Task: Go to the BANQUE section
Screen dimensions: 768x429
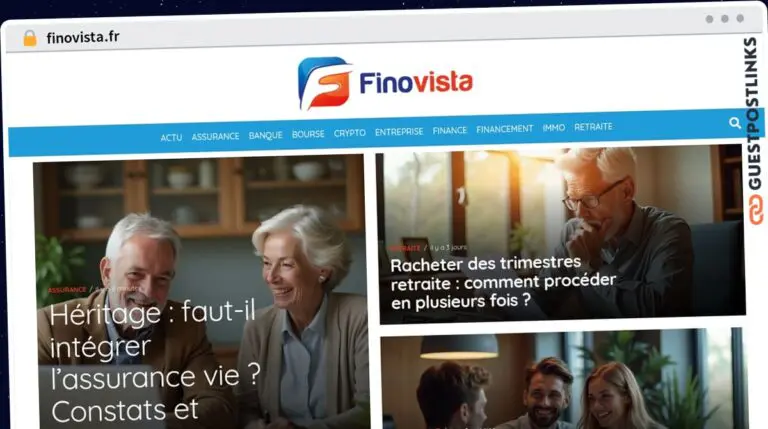Action: pos(265,135)
